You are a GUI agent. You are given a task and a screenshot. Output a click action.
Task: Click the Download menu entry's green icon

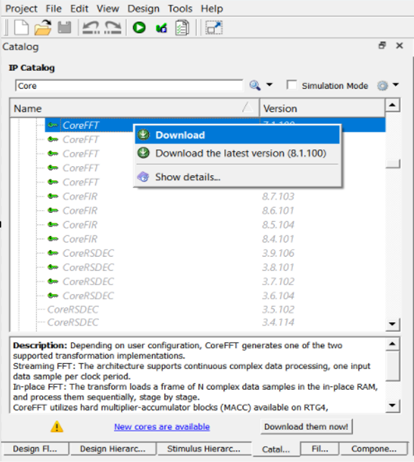click(144, 135)
